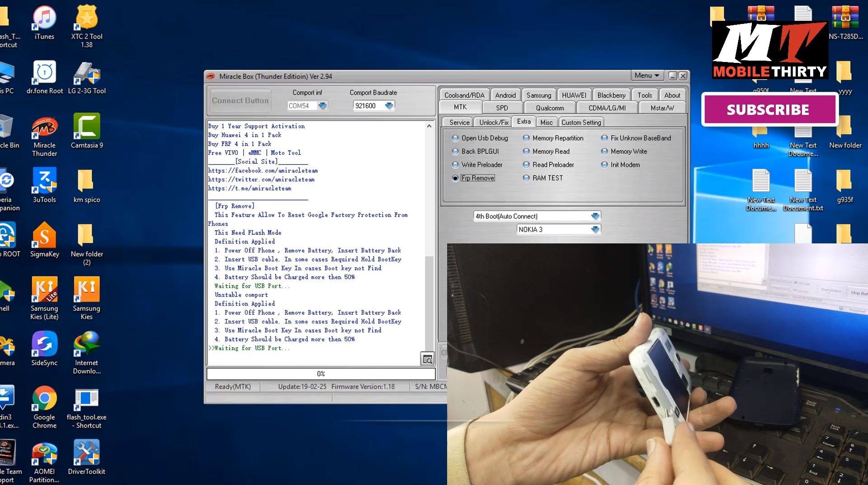
Task: Click the 0% progress bar
Action: point(321,374)
